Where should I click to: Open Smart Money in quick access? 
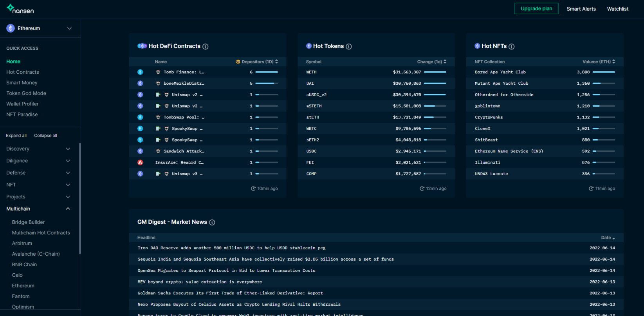coord(22,83)
